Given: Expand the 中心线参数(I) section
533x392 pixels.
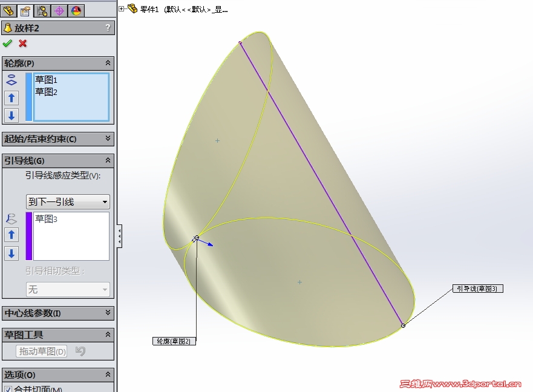Looking at the screenshot, I should (x=108, y=312).
